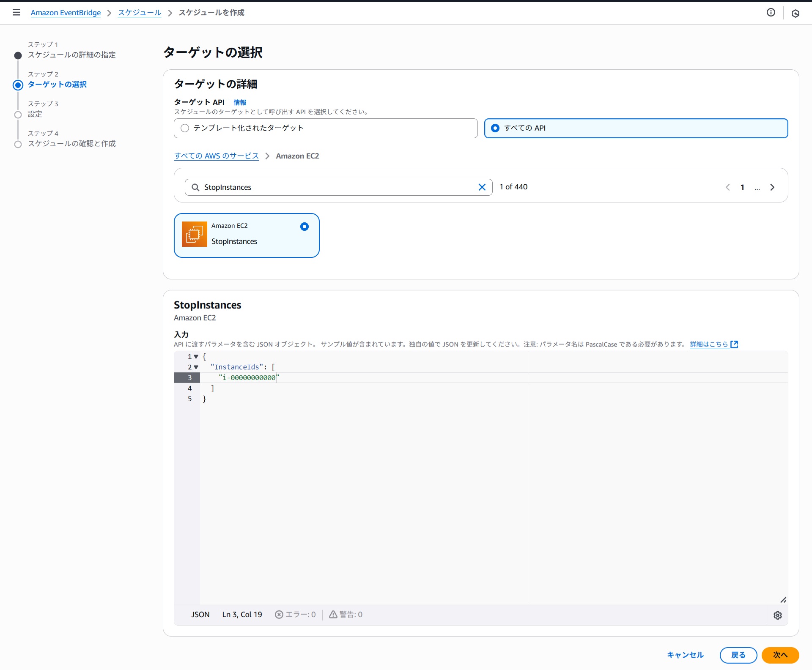812x670 pixels.
Task: Click the Amazon EC2 orange service icon
Action: pos(194,234)
